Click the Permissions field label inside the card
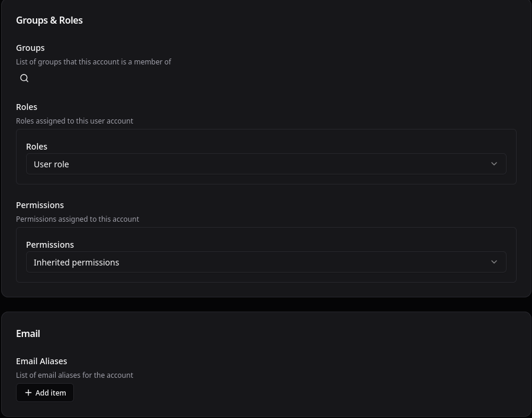The width and height of the screenshot is (532, 418). pyautogui.click(x=50, y=245)
